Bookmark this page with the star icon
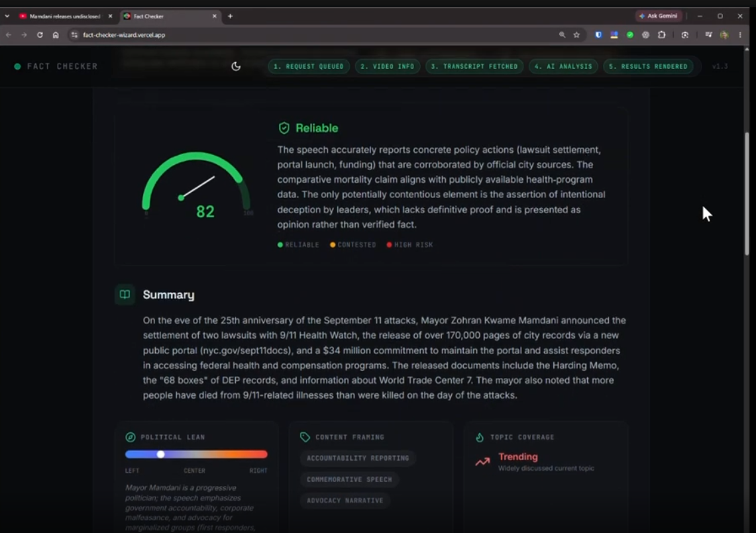Image resolution: width=756 pixels, height=533 pixels. (x=576, y=34)
